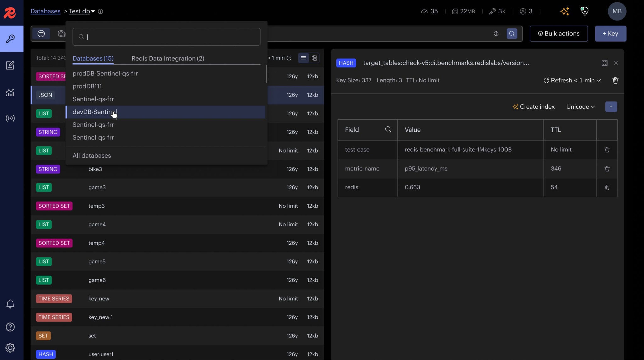Open the Unicode format dropdown
The height and width of the screenshot is (360, 644).
click(x=580, y=107)
